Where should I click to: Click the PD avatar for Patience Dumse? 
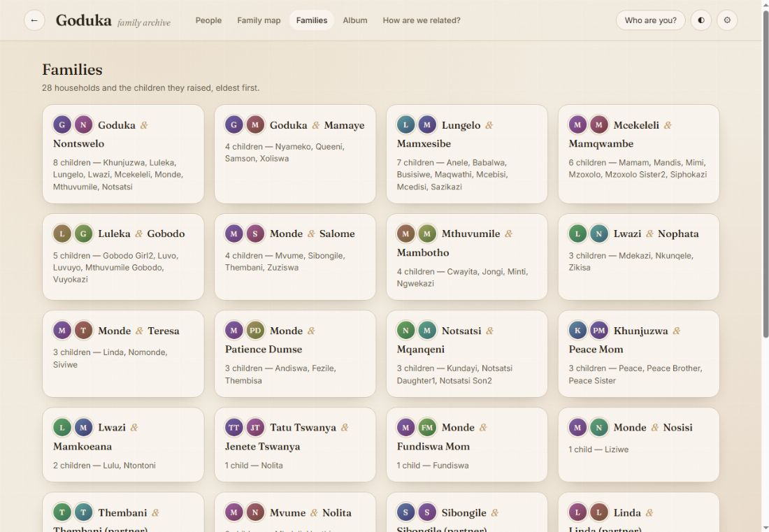point(255,331)
